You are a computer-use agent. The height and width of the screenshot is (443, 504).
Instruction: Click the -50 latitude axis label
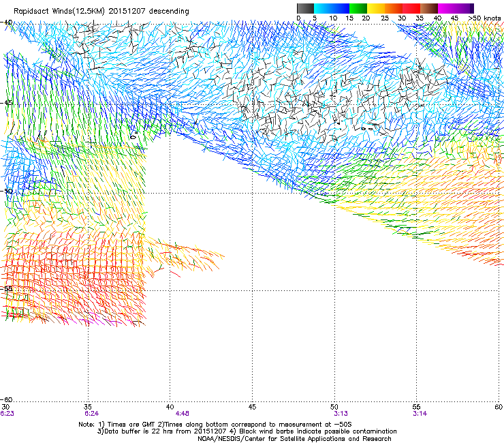[6, 192]
